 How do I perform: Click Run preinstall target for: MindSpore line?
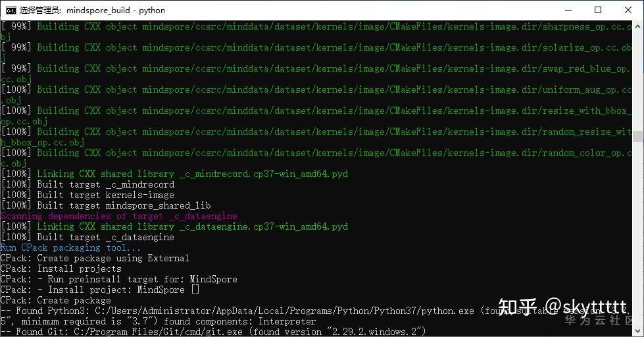point(119,279)
